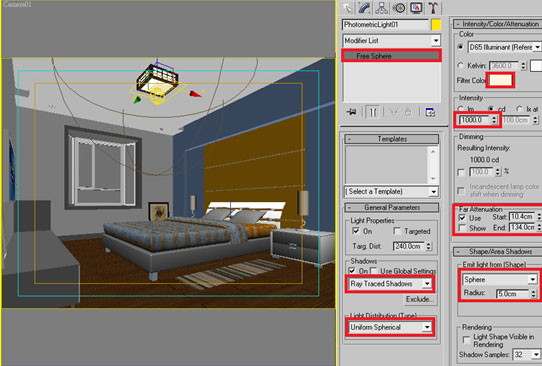Click the Pin Stack icon
The image size is (542, 366).
click(x=352, y=112)
